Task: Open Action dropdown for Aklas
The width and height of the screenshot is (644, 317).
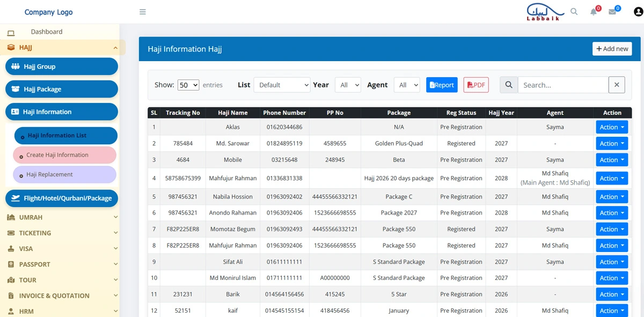Action: tap(612, 127)
